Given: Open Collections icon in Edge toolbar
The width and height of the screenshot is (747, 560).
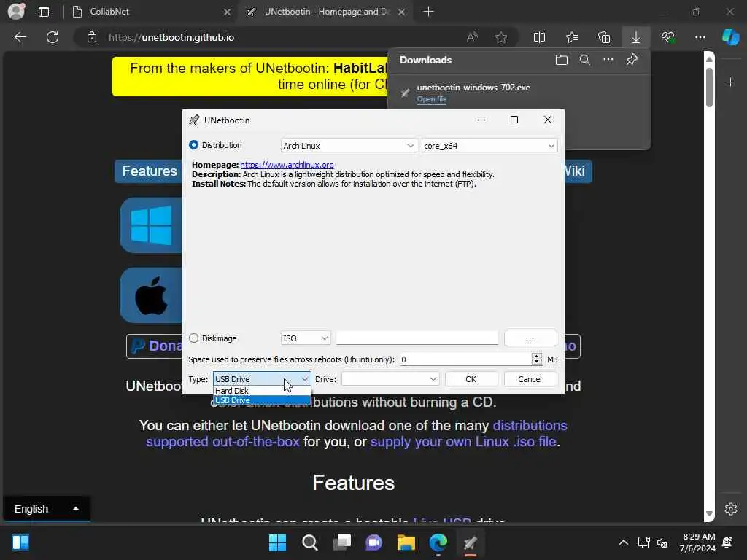Looking at the screenshot, I should 604,37.
